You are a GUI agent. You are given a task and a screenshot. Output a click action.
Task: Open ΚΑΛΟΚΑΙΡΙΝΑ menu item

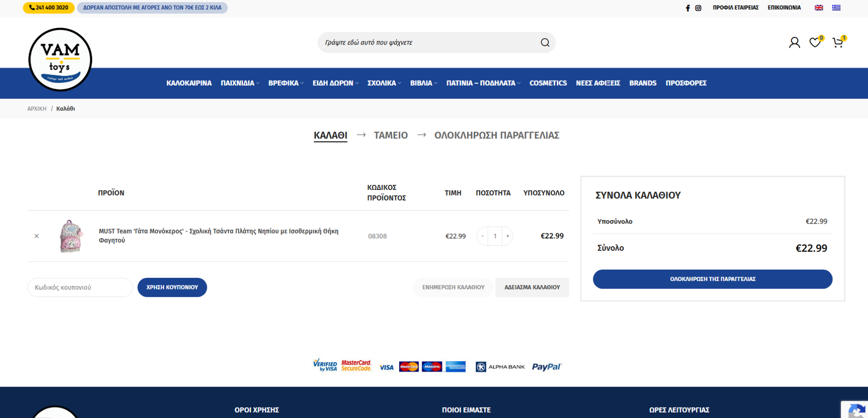pos(189,83)
